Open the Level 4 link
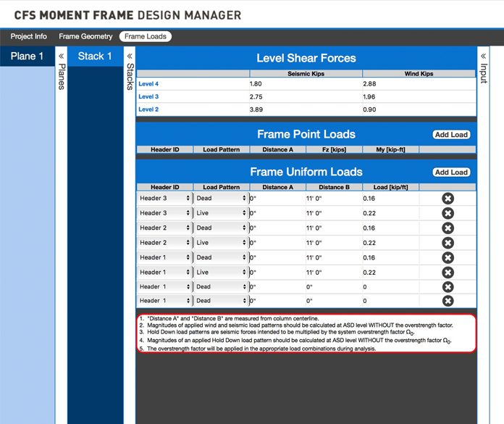Image resolution: width=504 pixels, height=424 pixels. [148, 84]
